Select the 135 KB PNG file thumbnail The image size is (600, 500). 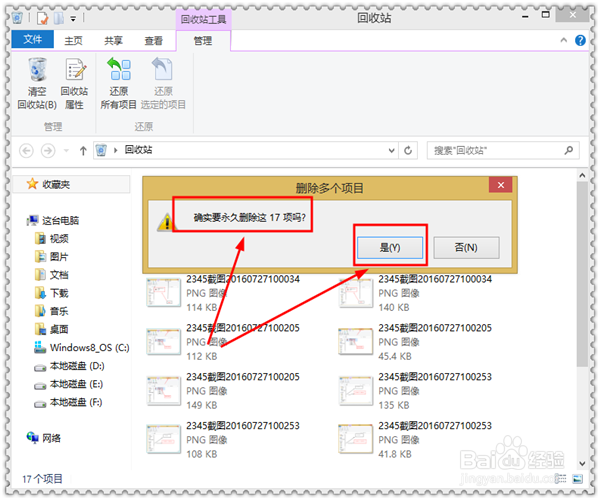coord(356,391)
